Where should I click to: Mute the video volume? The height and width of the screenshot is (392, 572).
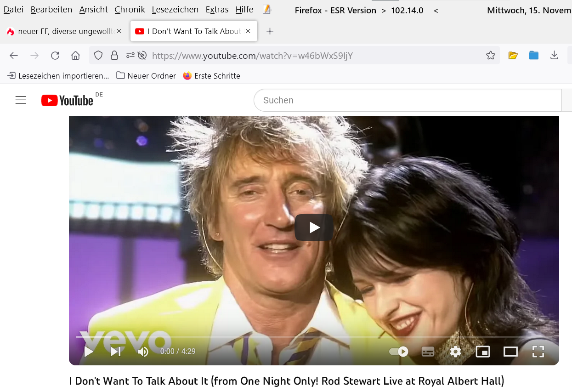pos(143,352)
